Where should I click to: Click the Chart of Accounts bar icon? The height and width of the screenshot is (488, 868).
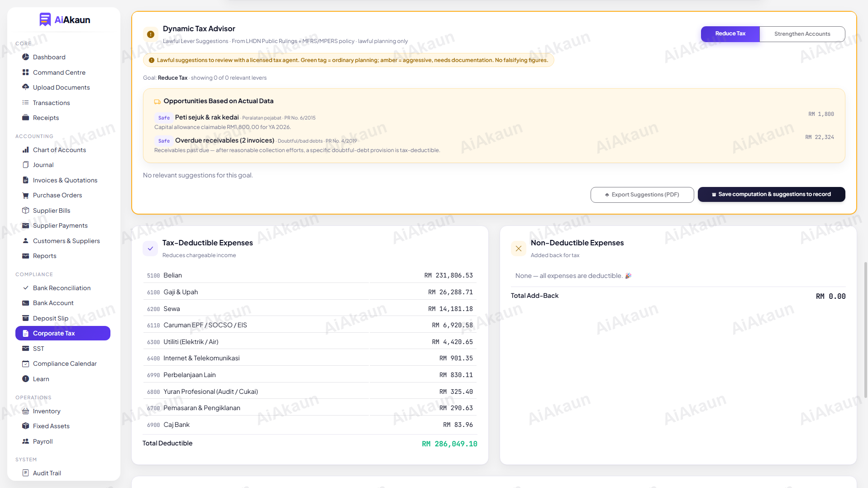click(x=26, y=150)
